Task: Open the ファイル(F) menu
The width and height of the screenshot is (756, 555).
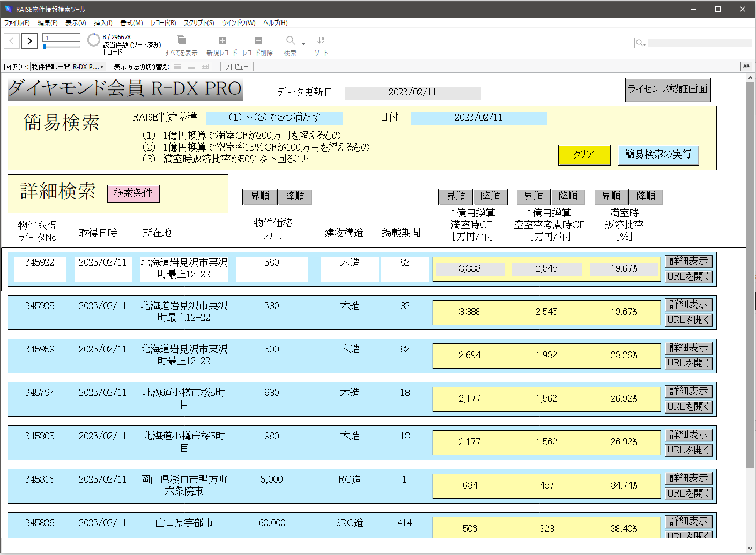Action: (17, 23)
